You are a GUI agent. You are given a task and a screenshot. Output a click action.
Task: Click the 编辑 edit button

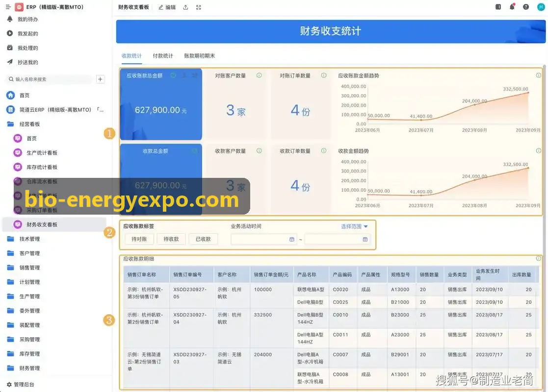point(167,7)
